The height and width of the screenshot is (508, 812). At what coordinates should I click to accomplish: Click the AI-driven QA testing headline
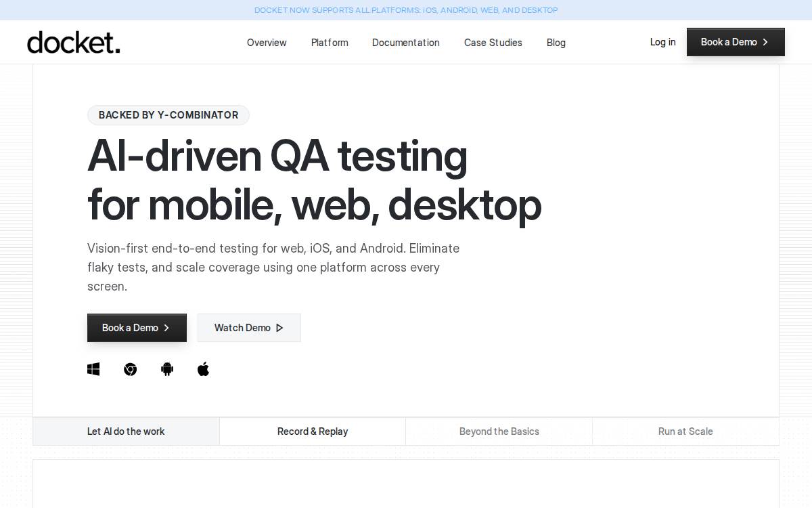[315, 180]
